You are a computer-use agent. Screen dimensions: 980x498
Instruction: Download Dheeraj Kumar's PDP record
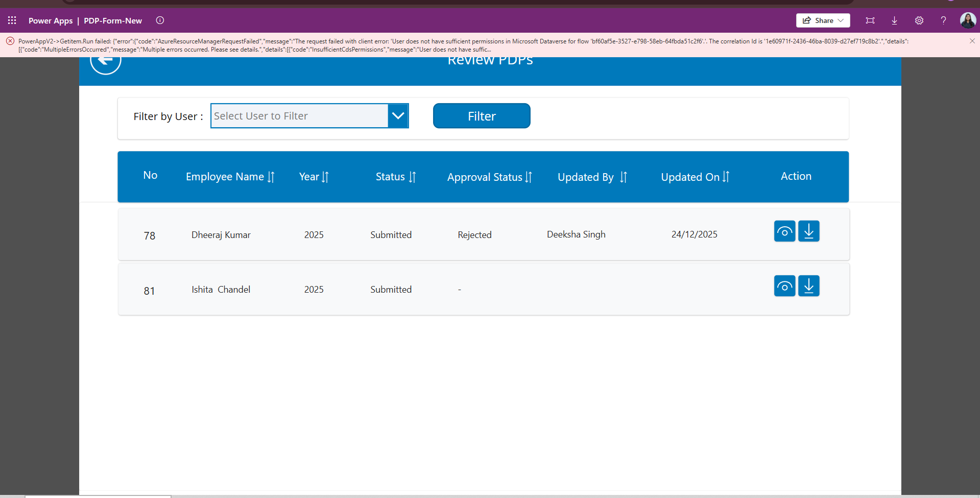point(808,231)
